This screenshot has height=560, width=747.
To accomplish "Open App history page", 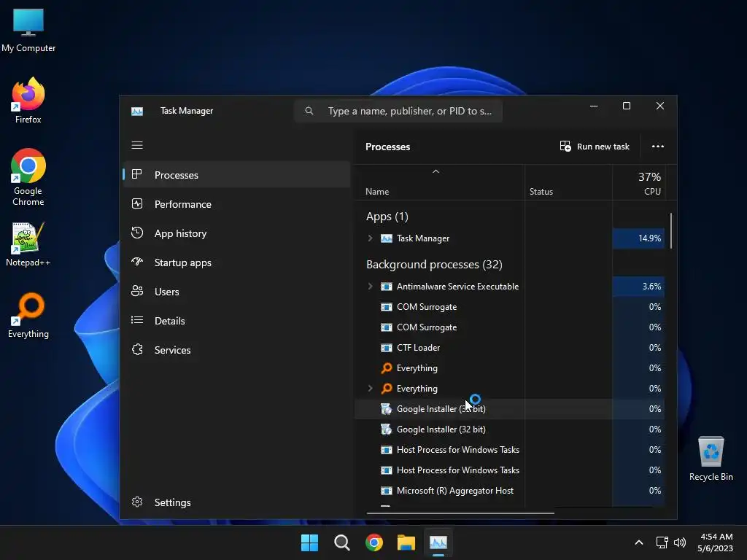I will click(237, 233).
